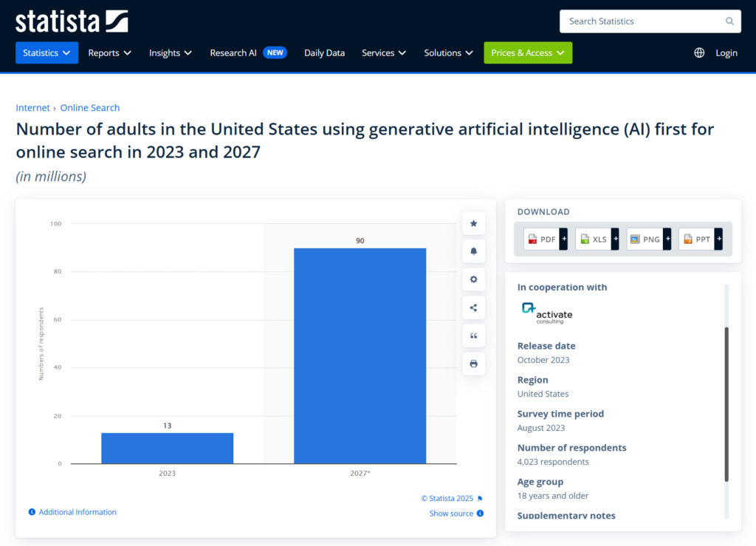Image resolution: width=756 pixels, height=546 pixels.
Task: Click the bell notification alert icon
Action: click(x=473, y=251)
